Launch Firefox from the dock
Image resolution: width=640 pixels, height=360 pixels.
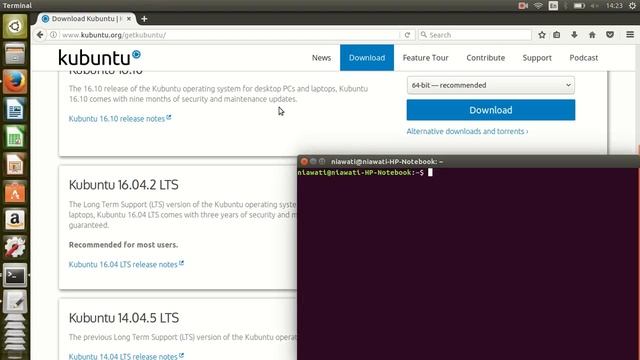click(15, 82)
